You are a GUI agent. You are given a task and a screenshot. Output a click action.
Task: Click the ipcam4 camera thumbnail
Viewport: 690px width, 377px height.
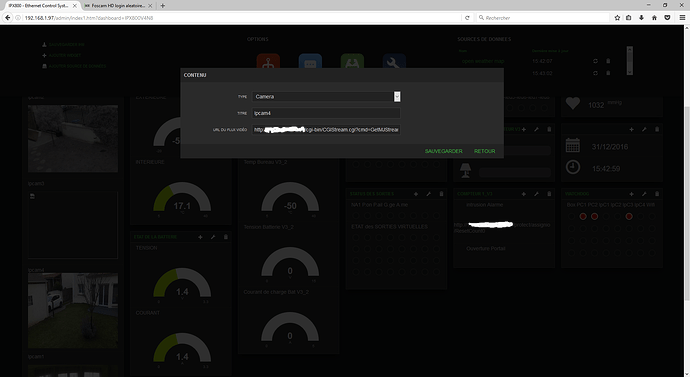pyautogui.click(x=73, y=311)
